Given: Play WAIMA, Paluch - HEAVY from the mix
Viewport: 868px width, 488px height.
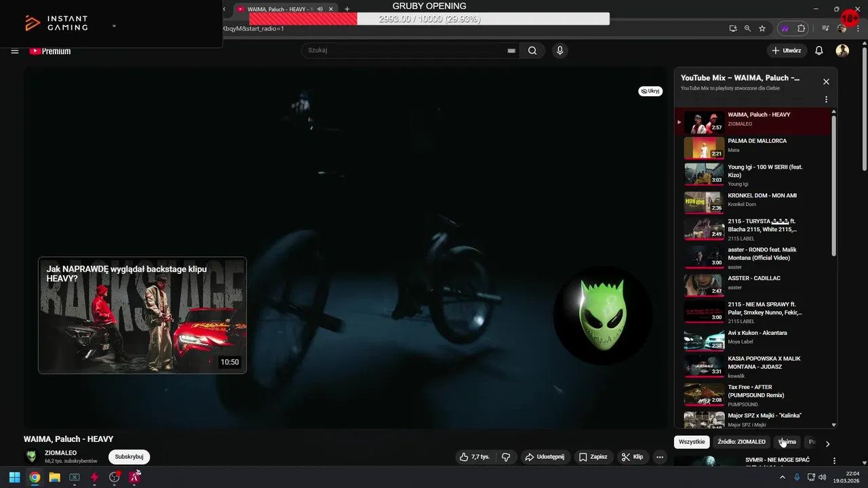Looking at the screenshot, I should [x=753, y=123].
